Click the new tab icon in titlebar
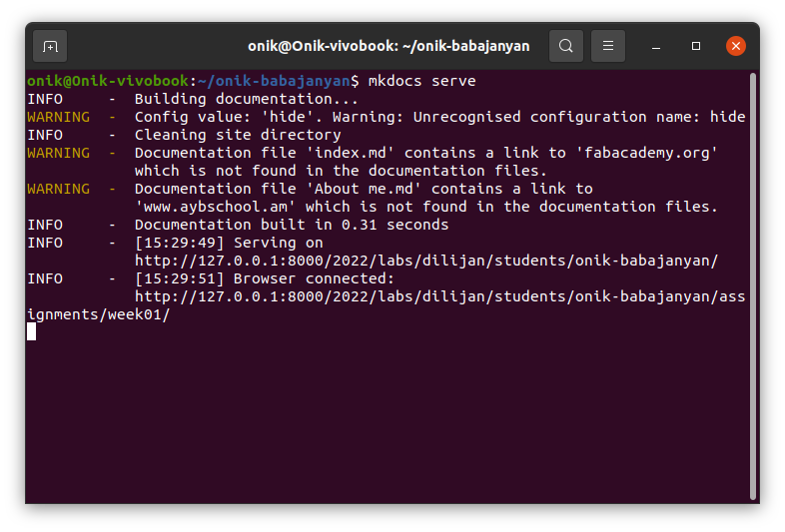Image resolution: width=785 pixels, height=532 pixels. (50, 46)
